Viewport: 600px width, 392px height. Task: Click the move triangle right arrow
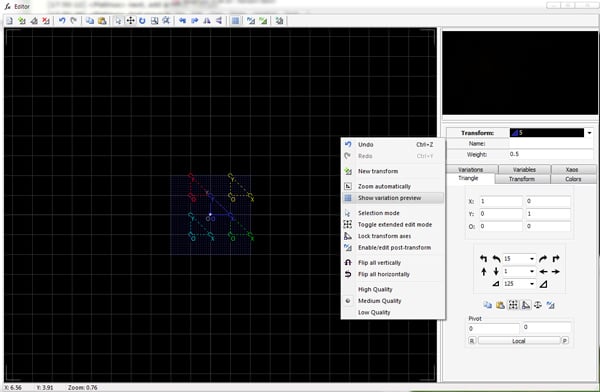tap(556, 271)
